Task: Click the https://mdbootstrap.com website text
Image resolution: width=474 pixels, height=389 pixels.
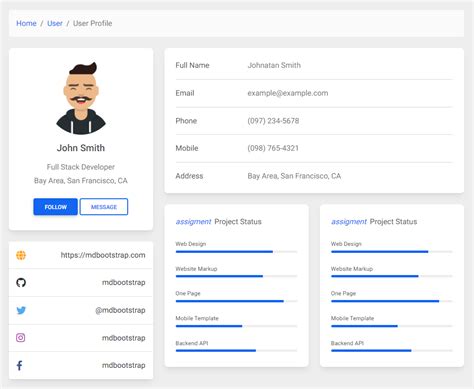Action: click(x=103, y=255)
